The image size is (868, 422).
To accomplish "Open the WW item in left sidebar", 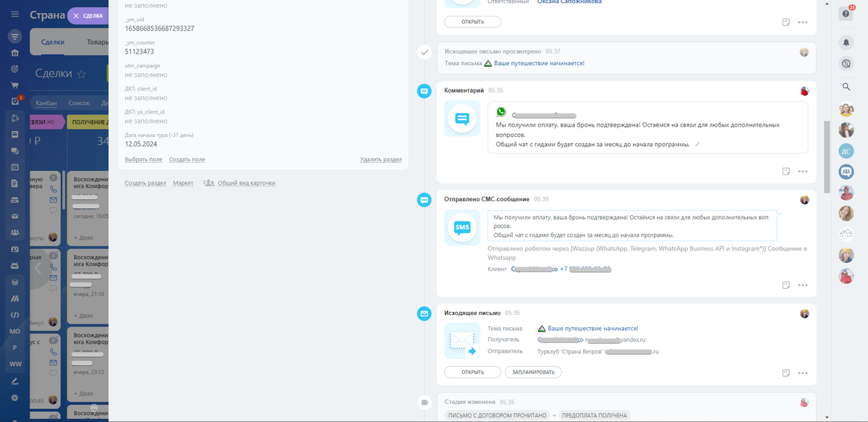I will (x=14, y=363).
